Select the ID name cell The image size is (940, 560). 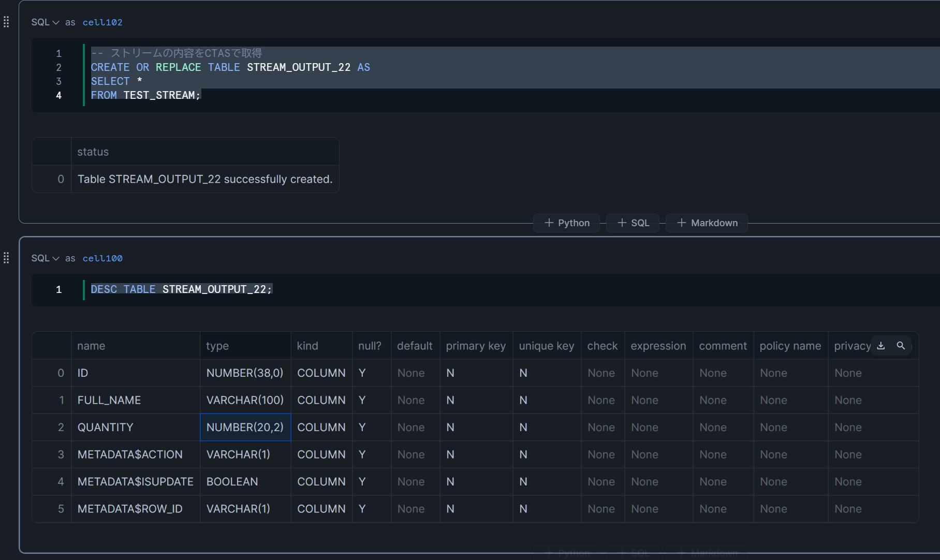[x=136, y=373]
